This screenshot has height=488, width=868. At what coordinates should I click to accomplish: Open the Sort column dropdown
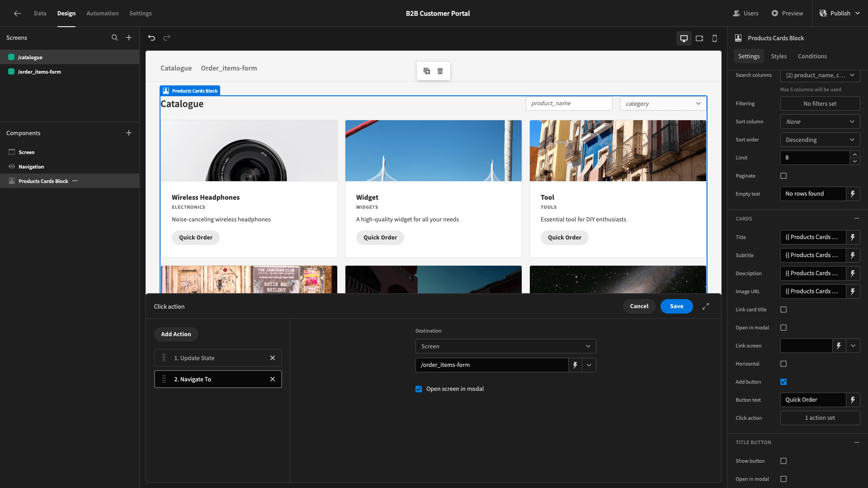coord(820,122)
